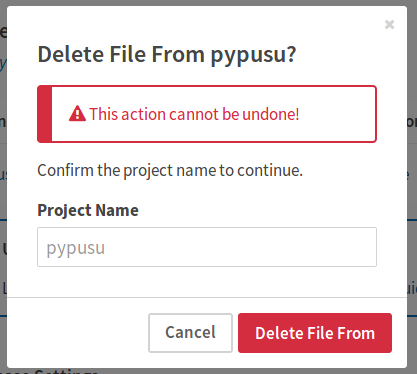
Task: Click the empty dialog footer left of Cancel
Action: coord(77,333)
